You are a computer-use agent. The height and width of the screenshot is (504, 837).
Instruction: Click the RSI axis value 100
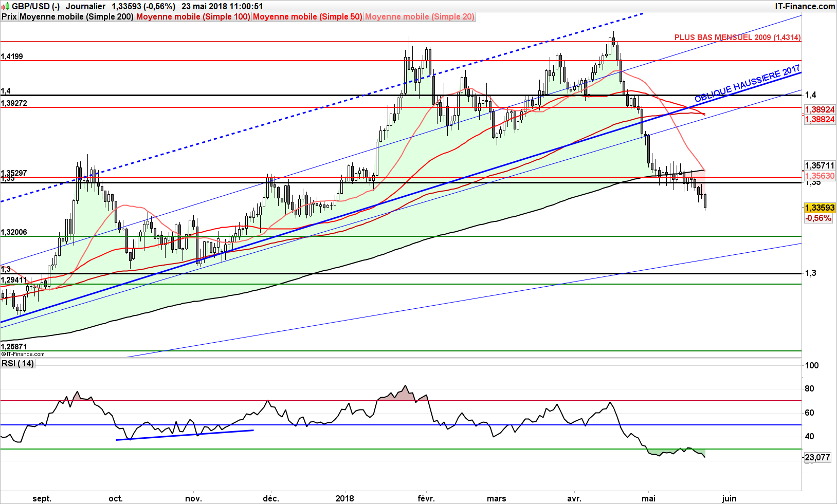(812, 366)
